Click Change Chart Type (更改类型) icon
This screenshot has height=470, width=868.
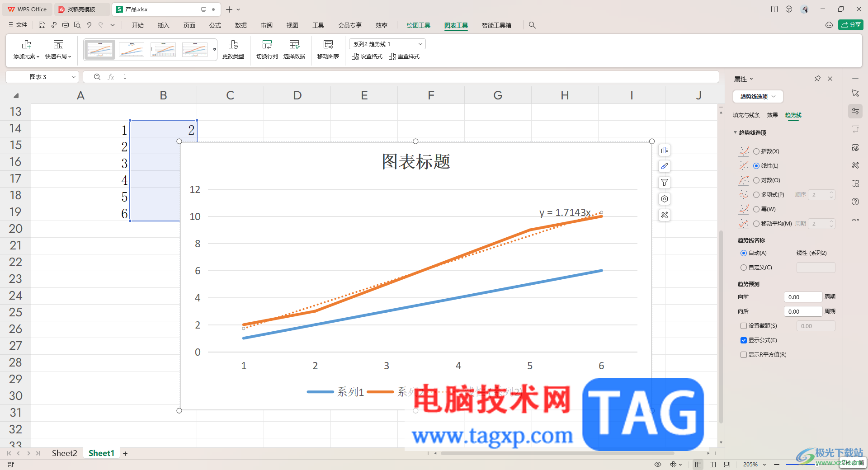click(x=233, y=44)
